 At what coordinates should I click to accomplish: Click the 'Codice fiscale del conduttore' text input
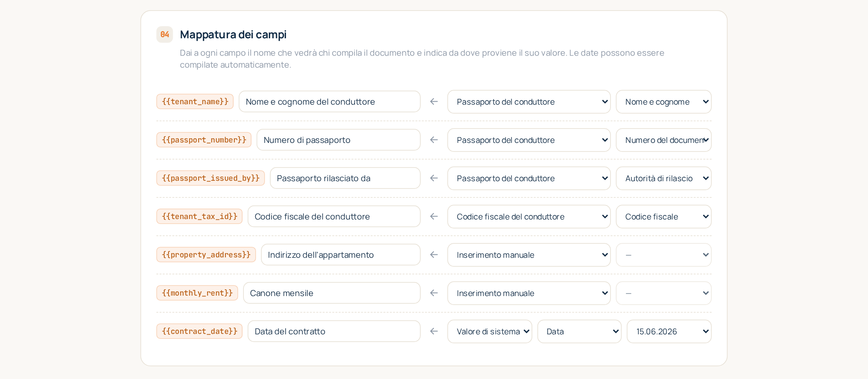334,217
